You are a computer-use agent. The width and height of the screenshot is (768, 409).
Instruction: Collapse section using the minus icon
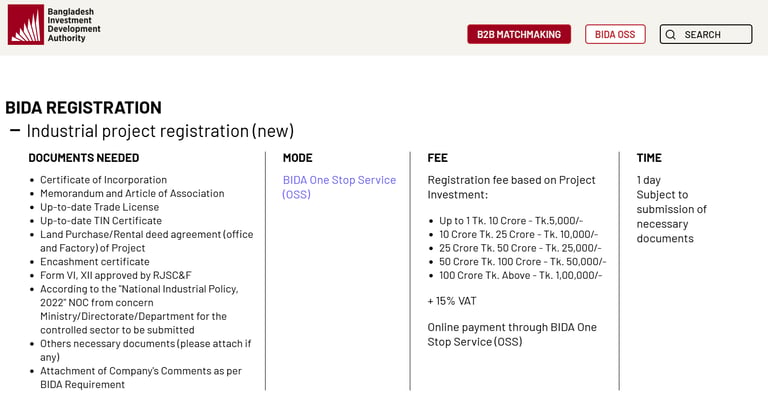pyautogui.click(x=15, y=131)
